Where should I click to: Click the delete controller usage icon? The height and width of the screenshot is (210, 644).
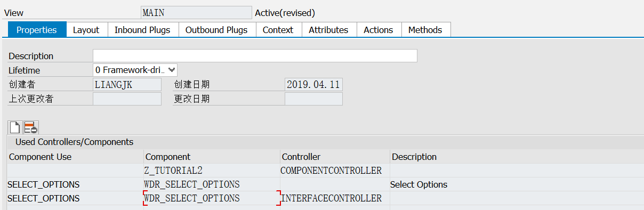pos(31,127)
